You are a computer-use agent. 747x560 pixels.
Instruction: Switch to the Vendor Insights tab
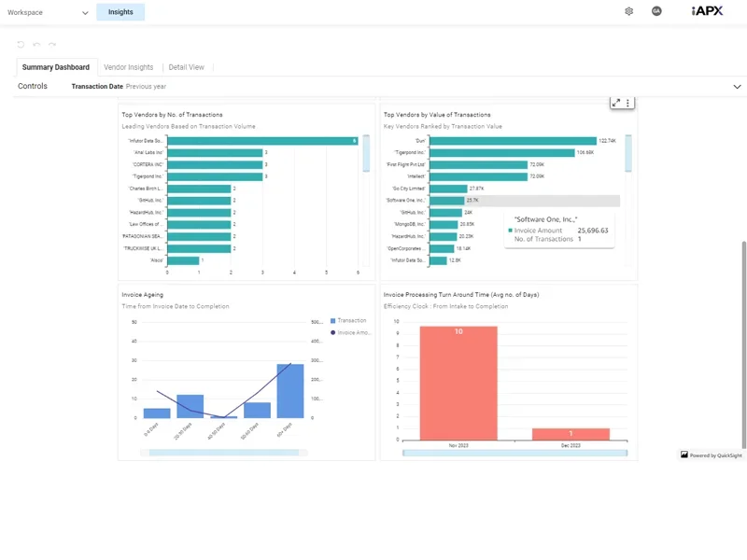pos(128,67)
